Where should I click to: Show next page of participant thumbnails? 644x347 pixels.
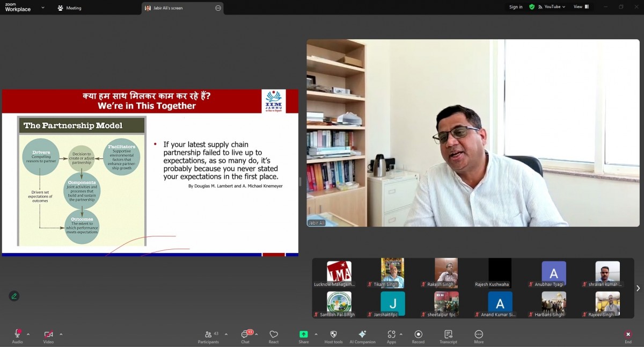point(638,288)
